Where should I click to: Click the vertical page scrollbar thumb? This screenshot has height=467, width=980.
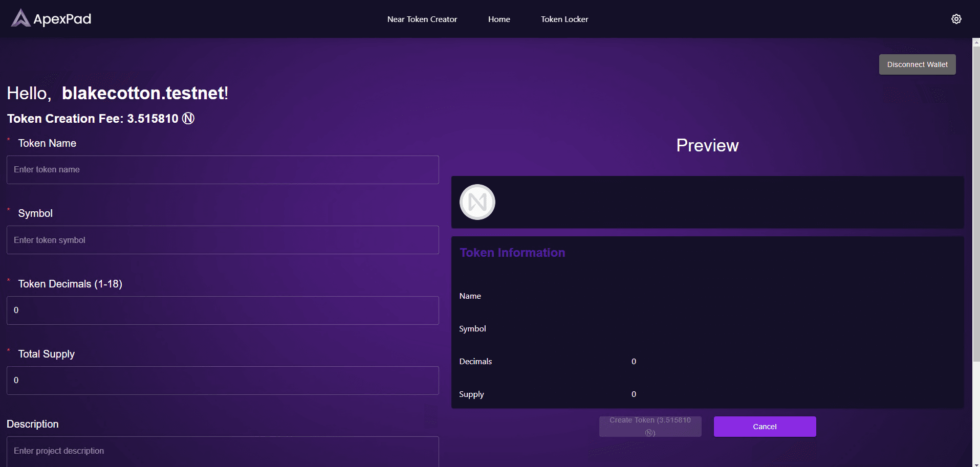tap(976, 205)
